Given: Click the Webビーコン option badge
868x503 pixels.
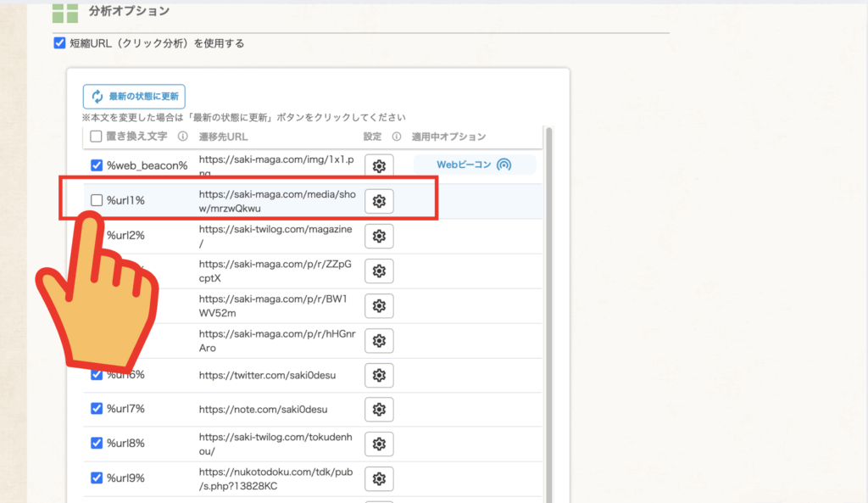Looking at the screenshot, I should pyautogui.click(x=474, y=165).
